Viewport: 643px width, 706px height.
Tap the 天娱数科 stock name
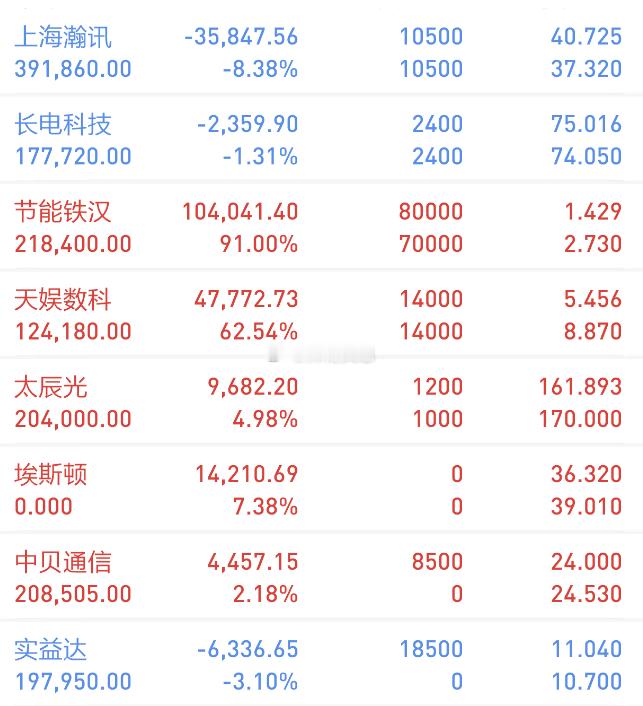[x=63, y=299]
